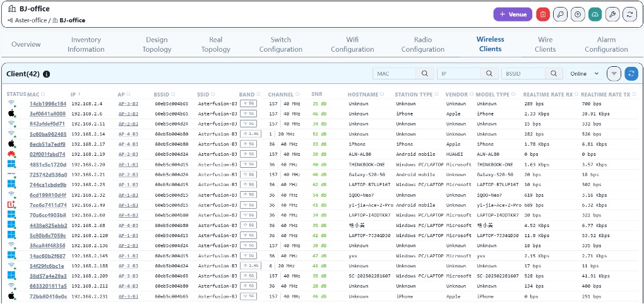Open the green speedometer dashboard icon
This screenshot has height=304, width=644.
click(595, 15)
